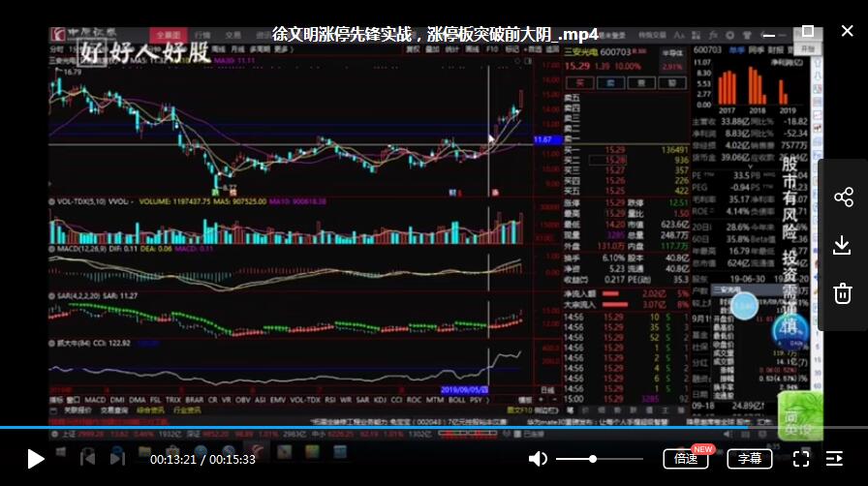Close the video player window
This screenshot has width=868, height=486.
847,31
